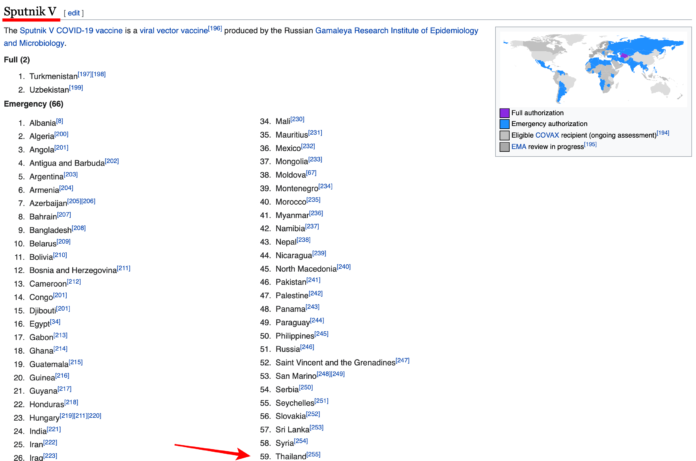Click the Uzbekistan list entry
Viewport: 696px width, 461px height.
point(49,90)
